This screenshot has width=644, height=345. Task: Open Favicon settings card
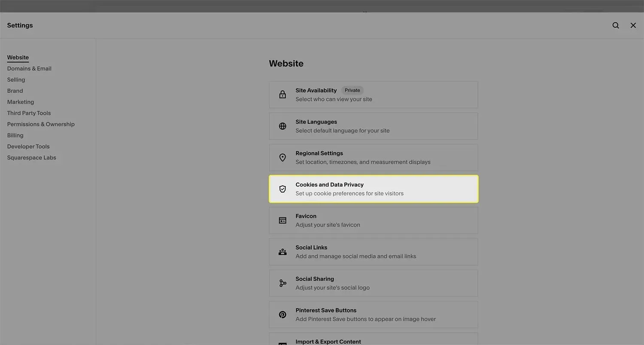[374, 220]
